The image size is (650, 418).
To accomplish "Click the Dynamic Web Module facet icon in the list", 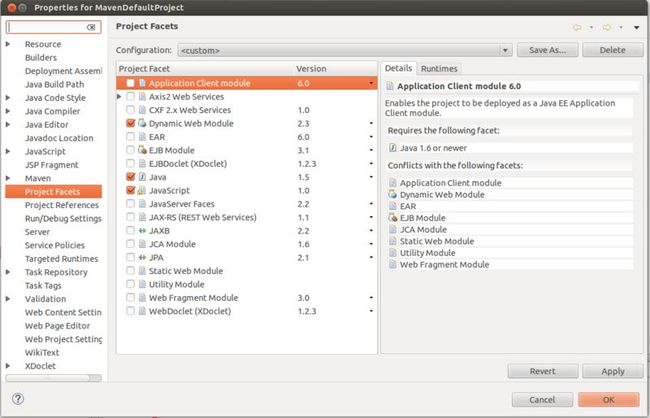I will point(142,123).
